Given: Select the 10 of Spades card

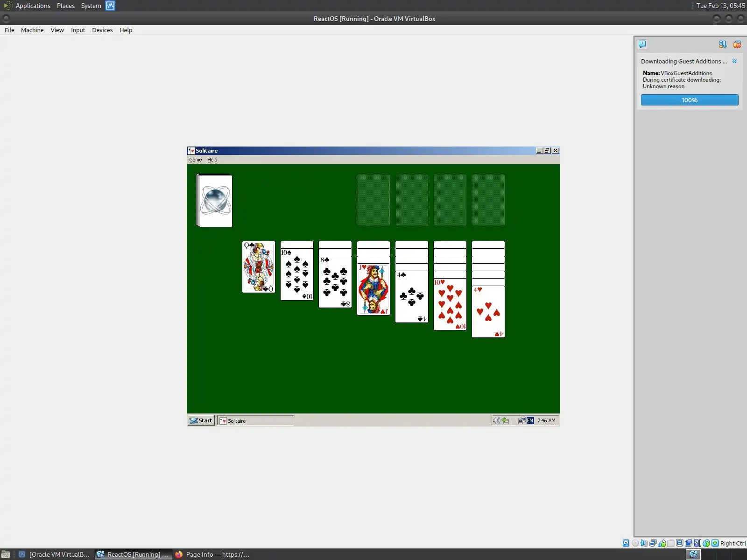Looking at the screenshot, I should coord(297,274).
